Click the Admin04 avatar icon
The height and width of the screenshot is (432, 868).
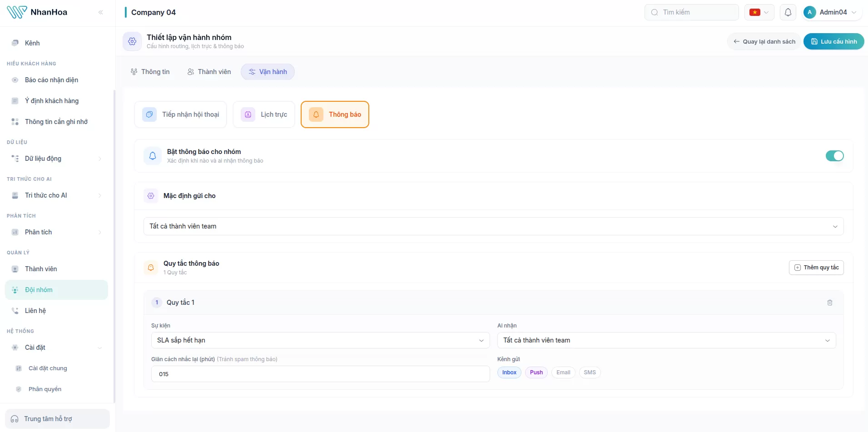tap(809, 12)
